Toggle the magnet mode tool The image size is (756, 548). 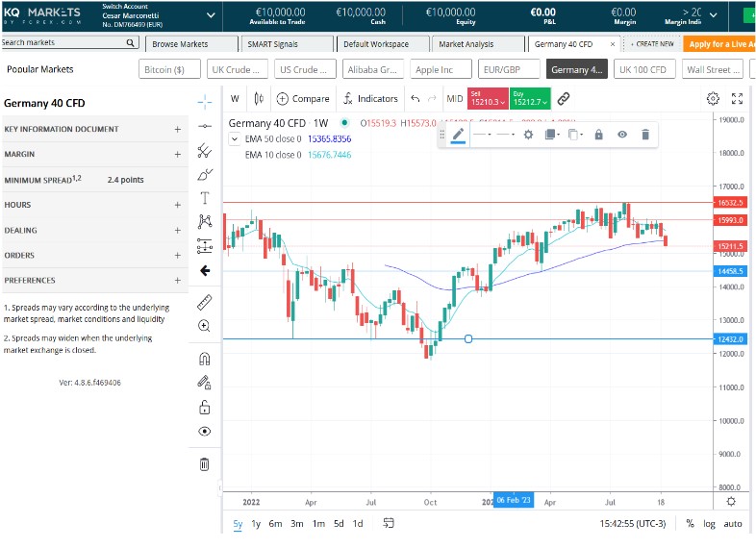click(205, 359)
